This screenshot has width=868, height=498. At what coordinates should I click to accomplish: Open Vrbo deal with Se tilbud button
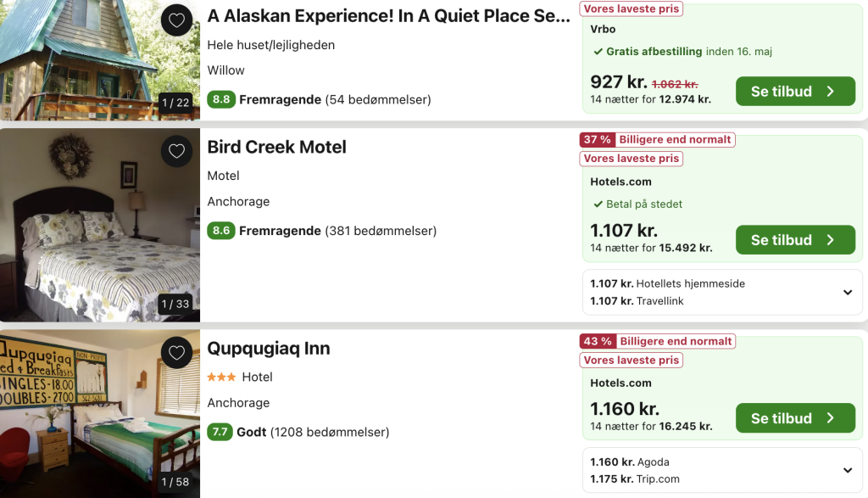[795, 92]
